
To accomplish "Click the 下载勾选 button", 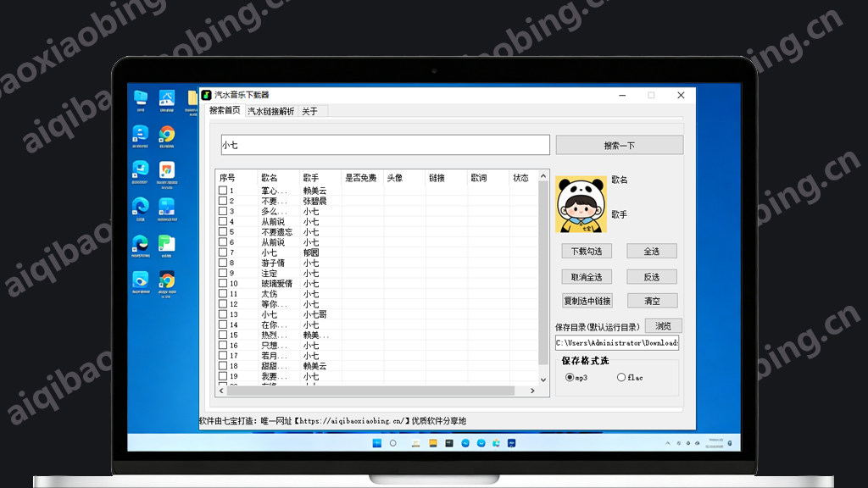I will (587, 251).
